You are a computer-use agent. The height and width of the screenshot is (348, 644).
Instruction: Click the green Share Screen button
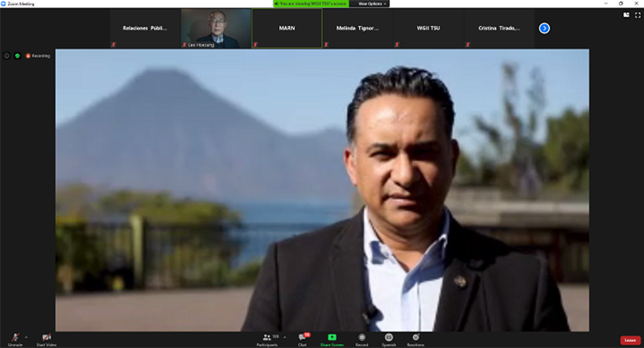[x=332, y=338]
